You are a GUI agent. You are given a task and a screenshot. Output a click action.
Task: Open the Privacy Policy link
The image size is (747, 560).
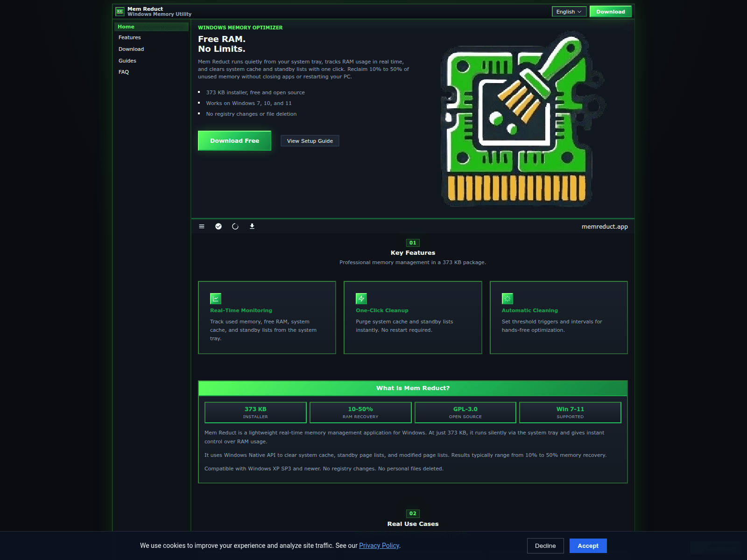(379, 546)
